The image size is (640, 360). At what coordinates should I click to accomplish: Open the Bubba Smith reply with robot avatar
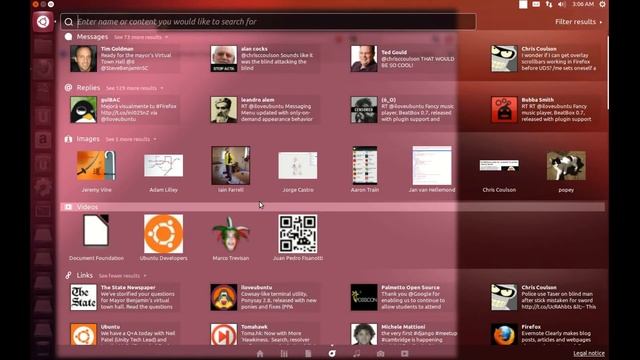coord(545,109)
